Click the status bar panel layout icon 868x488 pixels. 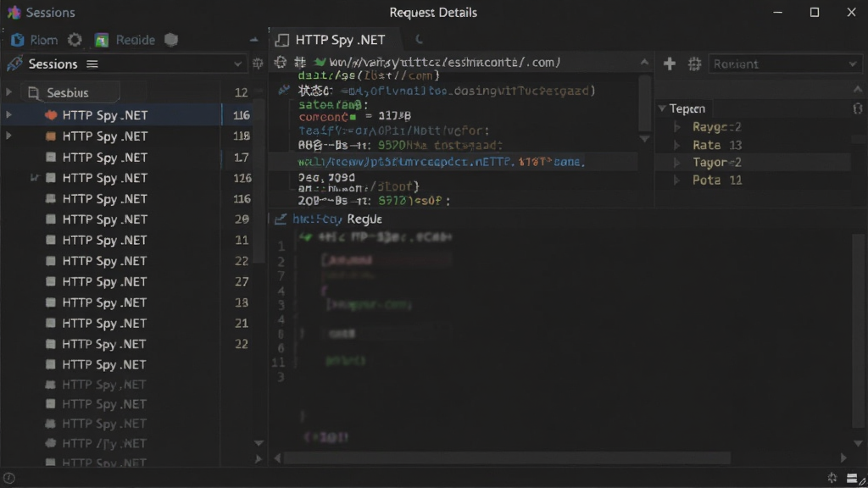(x=853, y=479)
